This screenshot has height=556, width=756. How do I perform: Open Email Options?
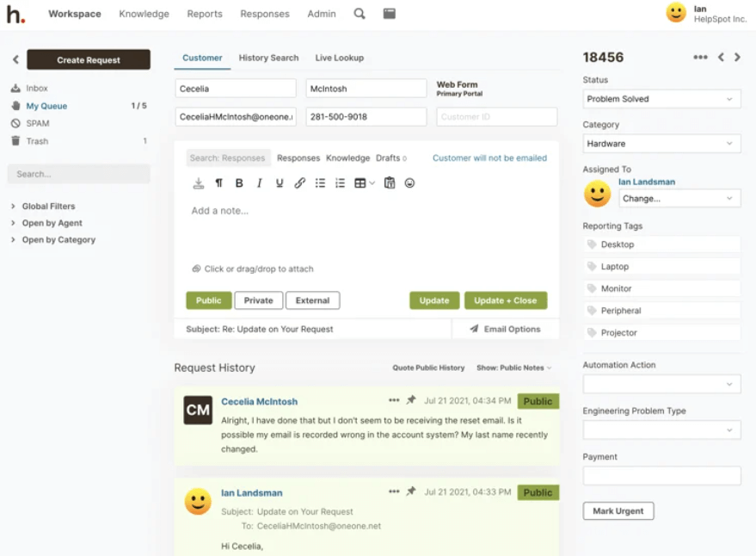coord(505,329)
